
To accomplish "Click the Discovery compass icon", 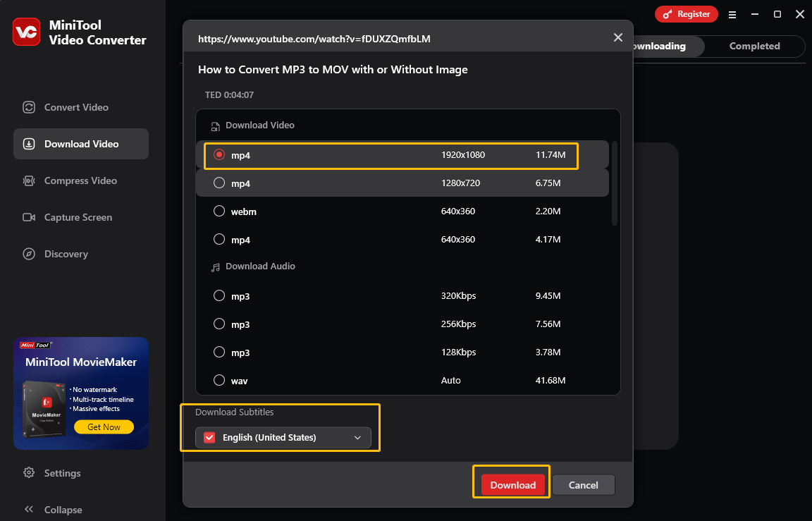I will (29, 254).
